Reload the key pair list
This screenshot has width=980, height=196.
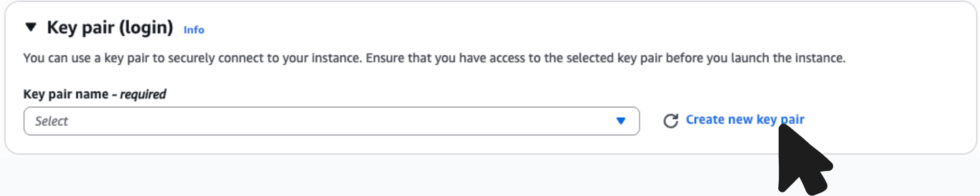click(x=670, y=121)
